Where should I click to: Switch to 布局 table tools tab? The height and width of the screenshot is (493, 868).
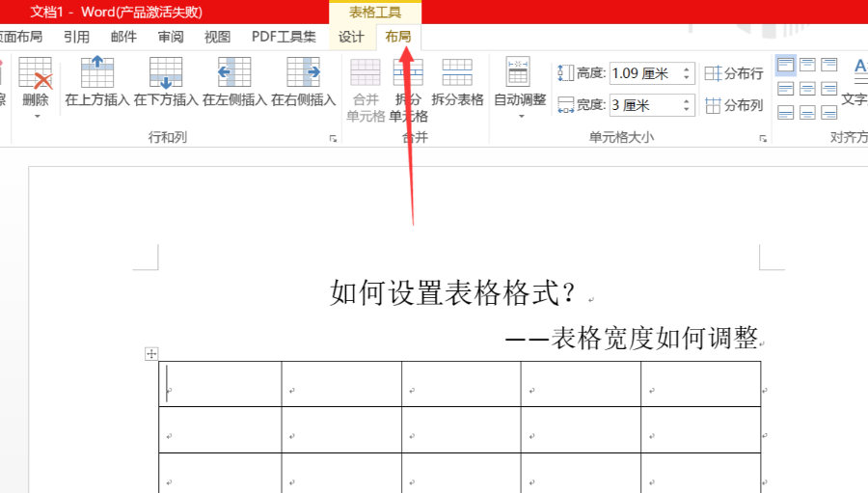(x=398, y=37)
